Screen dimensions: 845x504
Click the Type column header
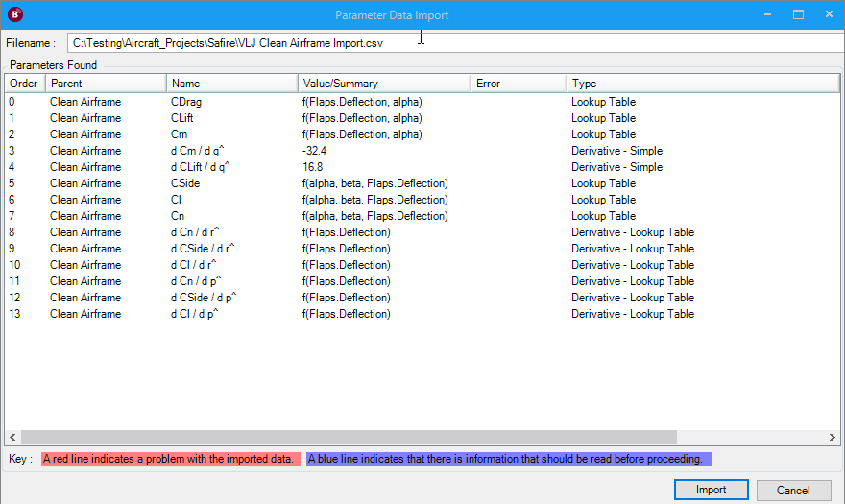703,84
